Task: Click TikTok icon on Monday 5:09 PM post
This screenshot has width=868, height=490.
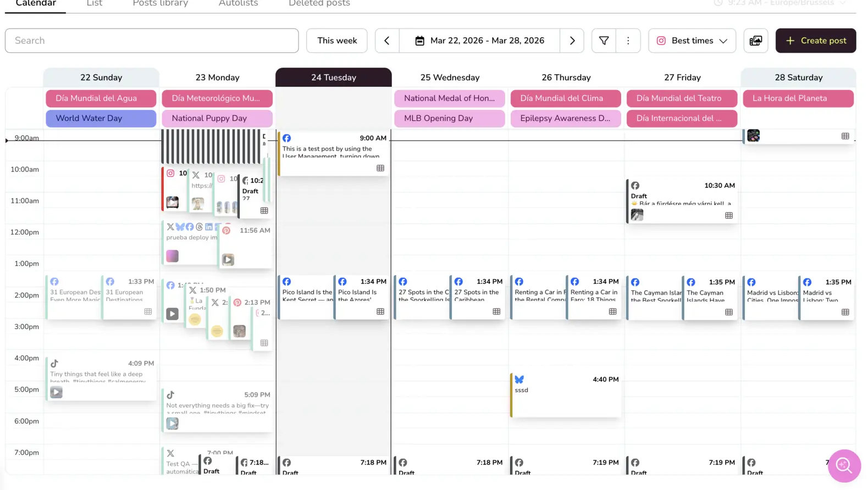Action: coord(170,395)
